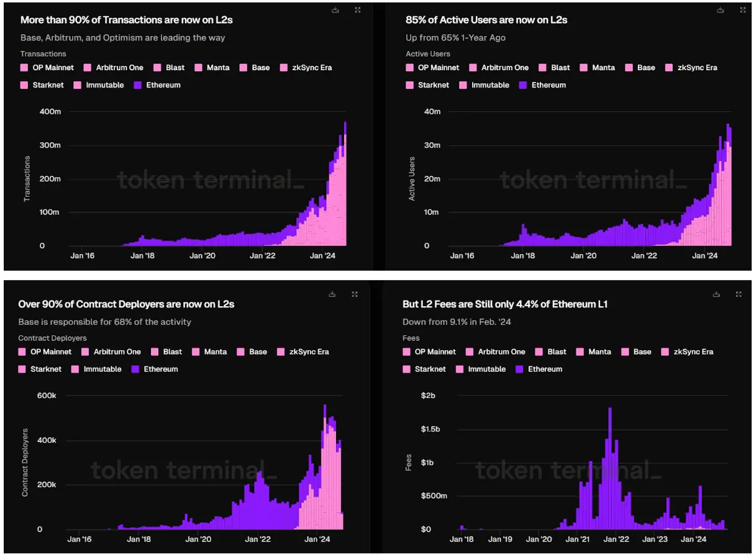
Task: Download the Active Users chart
Action: (721, 10)
